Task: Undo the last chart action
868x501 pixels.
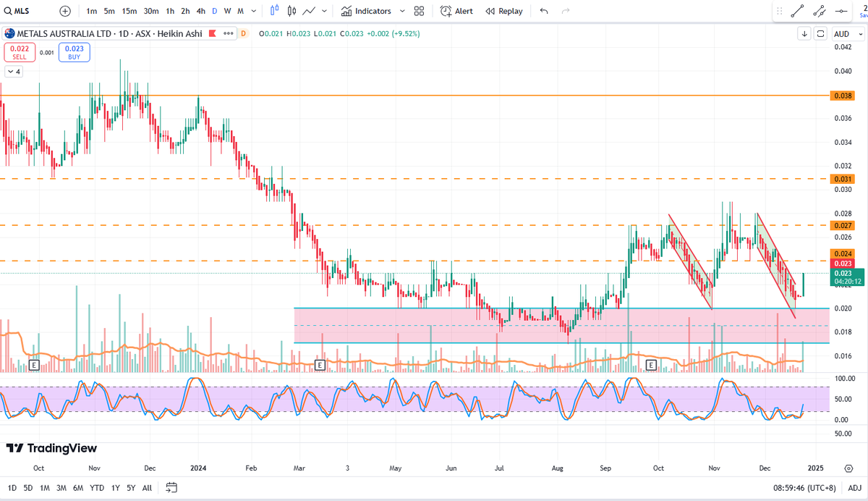Action: tap(544, 11)
